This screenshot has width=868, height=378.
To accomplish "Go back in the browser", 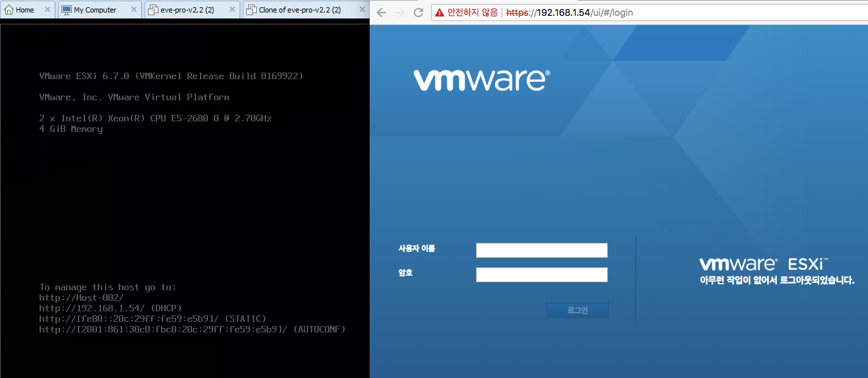I will point(381,13).
